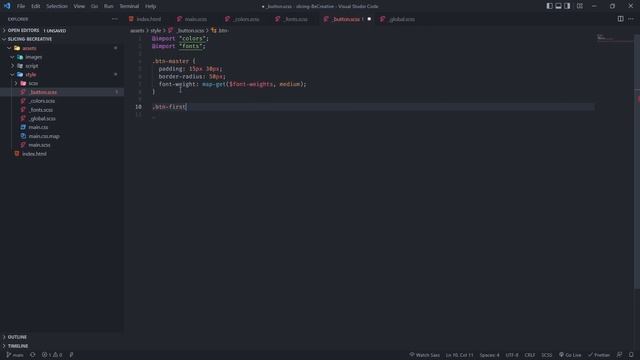Open index.html in the explorer tree

(34, 154)
